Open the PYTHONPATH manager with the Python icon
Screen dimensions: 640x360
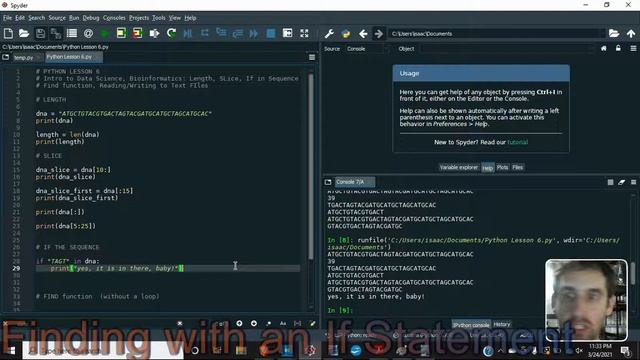(346, 34)
